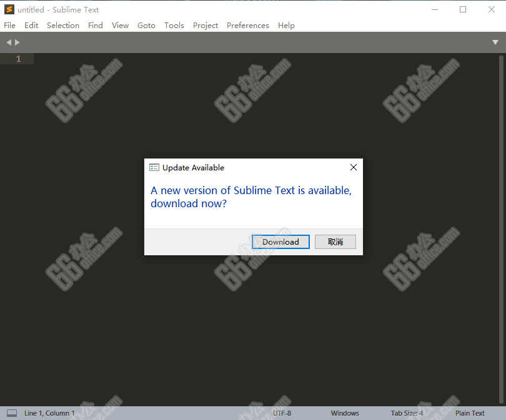Screen dimensions: 506x420
Task: Open the Goto menu
Action: 146,26
